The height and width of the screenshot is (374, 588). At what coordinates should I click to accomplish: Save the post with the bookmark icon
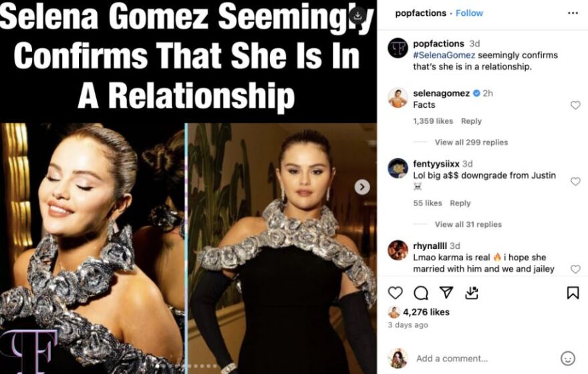click(573, 293)
